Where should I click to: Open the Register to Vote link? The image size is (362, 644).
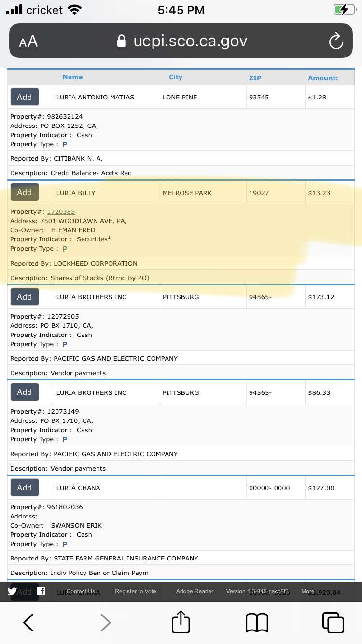[x=136, y=591]
